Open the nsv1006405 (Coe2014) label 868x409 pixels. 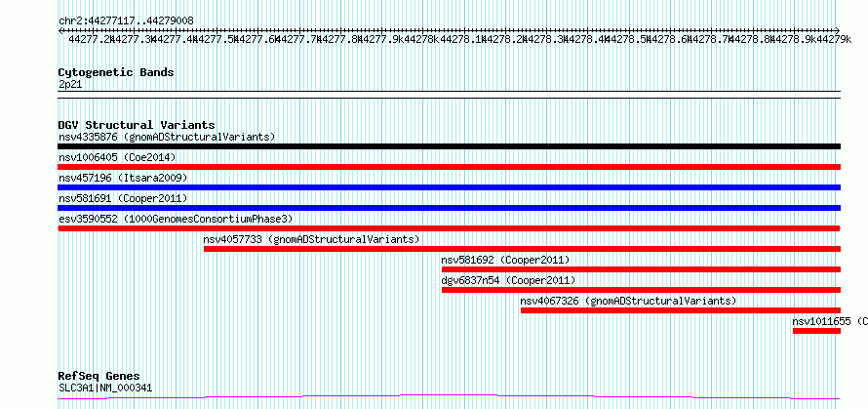(117, 157)
